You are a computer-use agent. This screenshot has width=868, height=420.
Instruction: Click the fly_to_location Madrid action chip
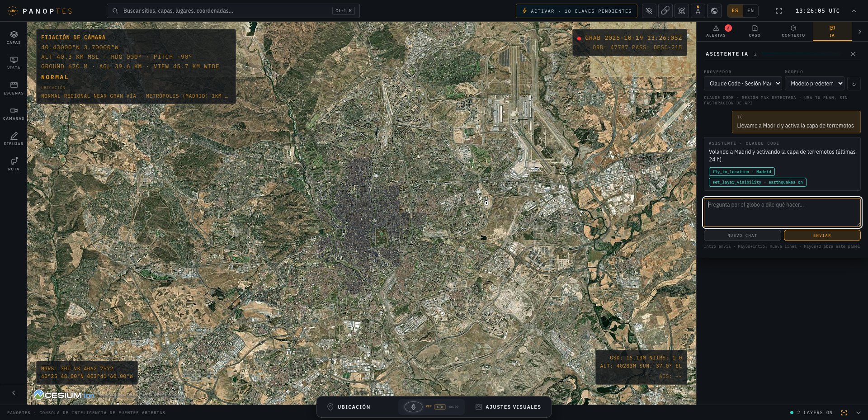pyautogui.click(x=742, y=172)
